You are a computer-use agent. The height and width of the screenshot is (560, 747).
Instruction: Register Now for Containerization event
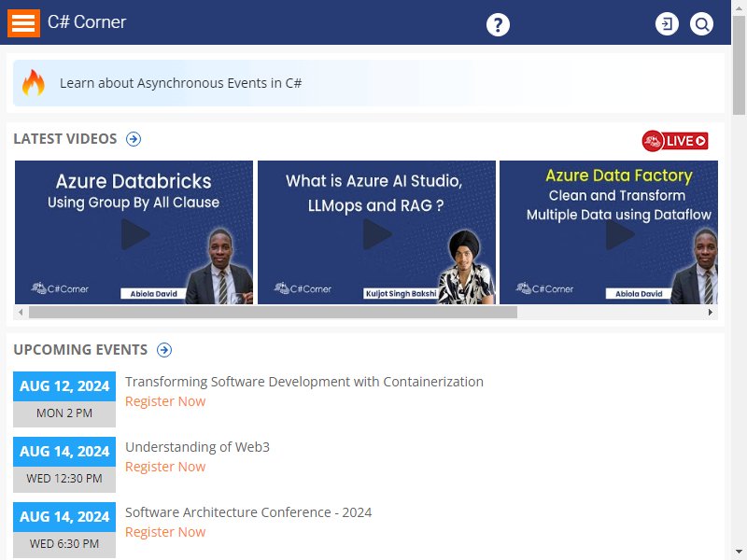click(x=165, y=401)
